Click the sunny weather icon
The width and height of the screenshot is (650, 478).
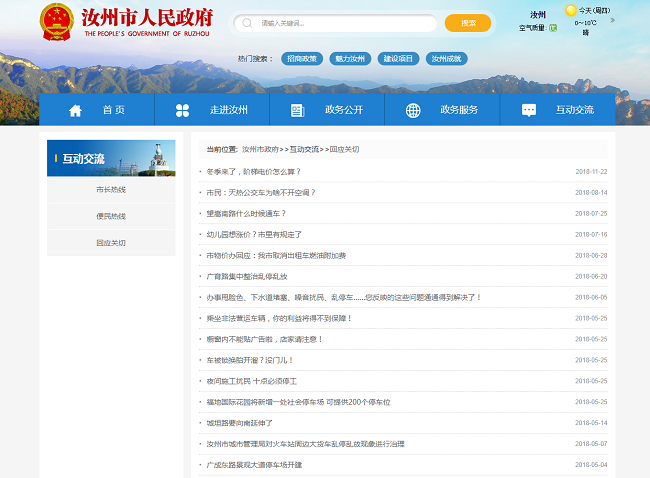[x=571, y=10]
